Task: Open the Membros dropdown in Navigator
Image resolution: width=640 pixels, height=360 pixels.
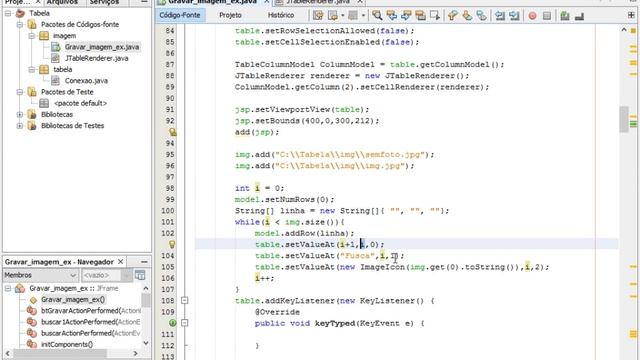Action: pos(40,275)
